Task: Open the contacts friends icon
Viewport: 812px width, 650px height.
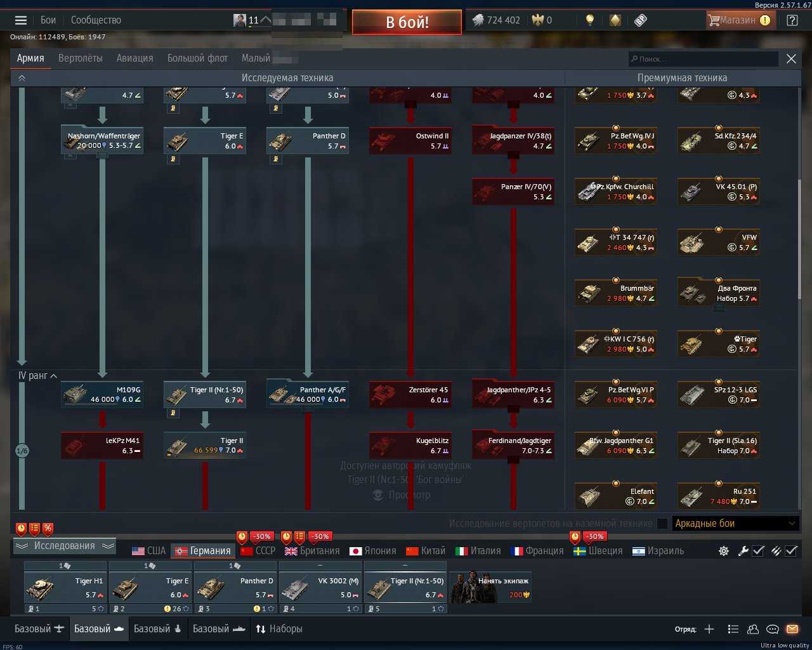Action: (753, 629)
